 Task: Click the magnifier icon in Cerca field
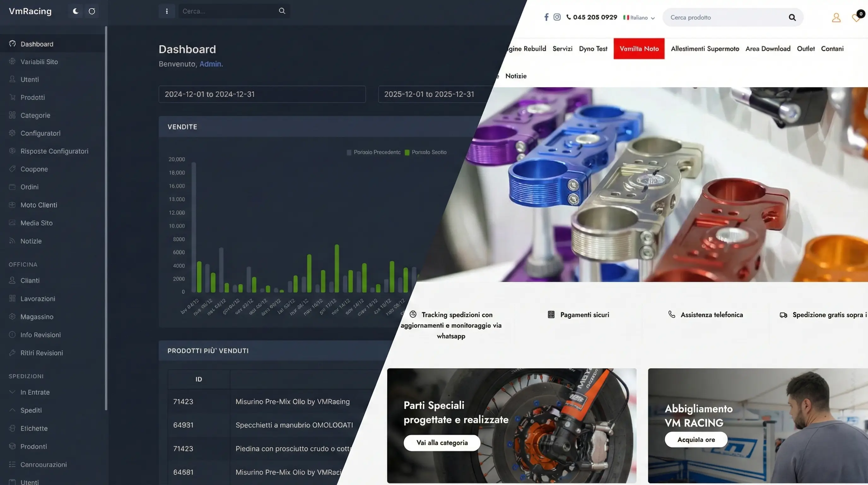pos(282,11)
